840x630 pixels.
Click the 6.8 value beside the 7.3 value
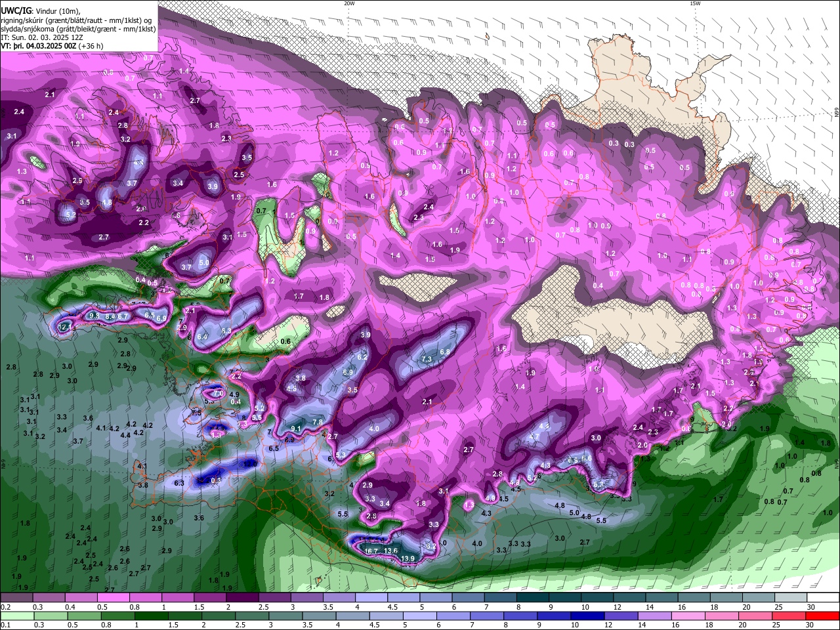[x=445, y=352]
